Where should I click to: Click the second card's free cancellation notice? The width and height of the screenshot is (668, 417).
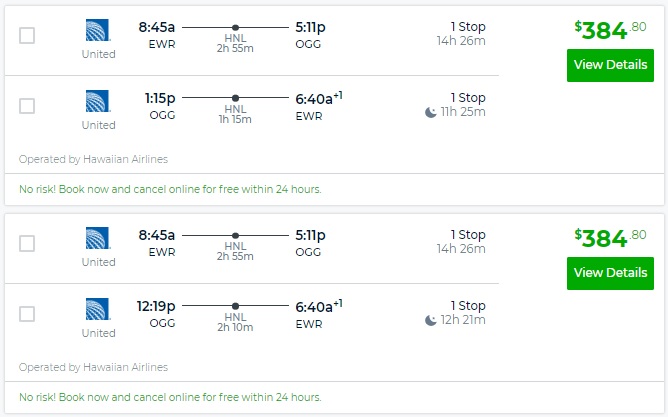(170, 396)
